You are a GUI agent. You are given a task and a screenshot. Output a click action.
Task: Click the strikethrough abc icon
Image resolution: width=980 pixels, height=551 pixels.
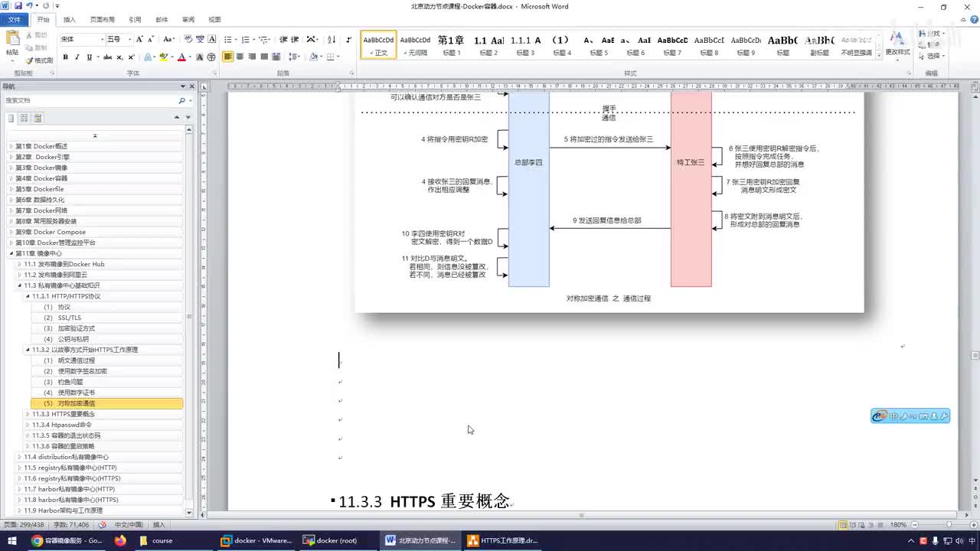pos(107,57)
